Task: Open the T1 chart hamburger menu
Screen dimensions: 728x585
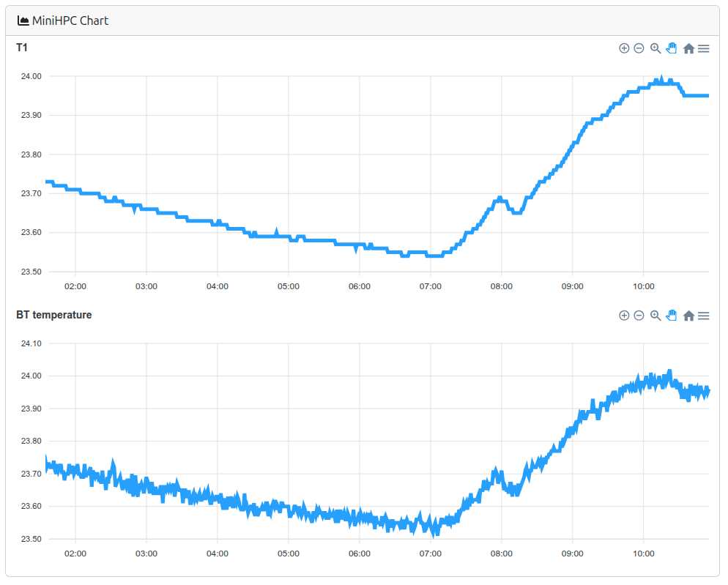Action: point(704,48)
